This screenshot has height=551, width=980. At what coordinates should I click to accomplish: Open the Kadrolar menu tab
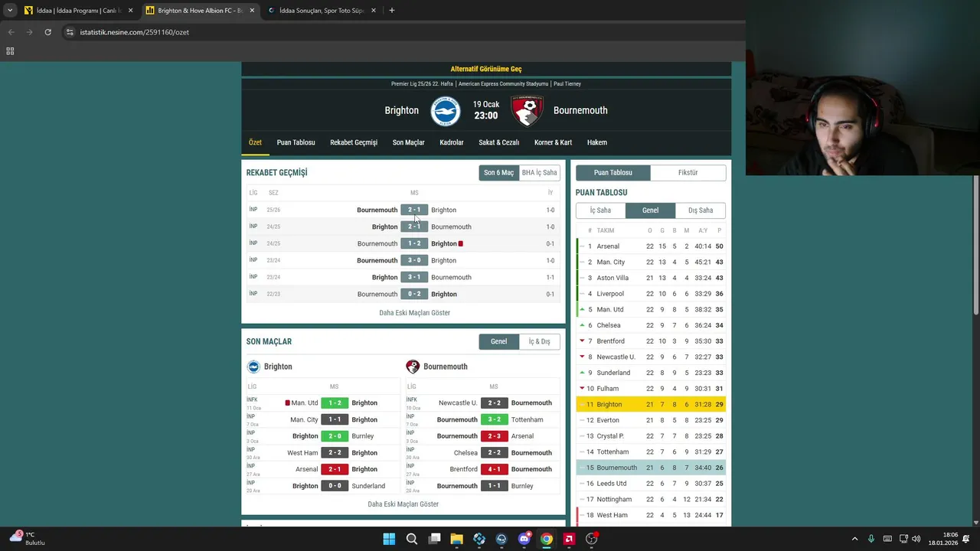tap(452, 142)
